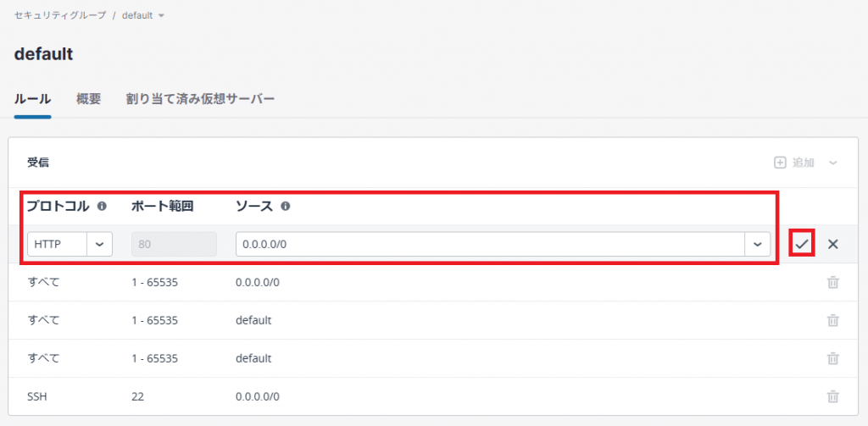This screenshot has height=426, width=868.
Task: Confirm the new rule with the checkmark icon
Action: point(802,244)
